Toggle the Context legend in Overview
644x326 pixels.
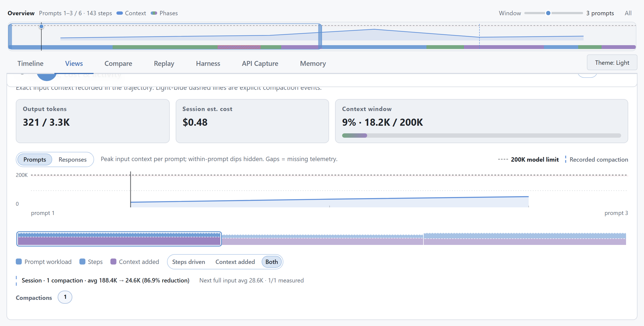click(x=131, y=13)
